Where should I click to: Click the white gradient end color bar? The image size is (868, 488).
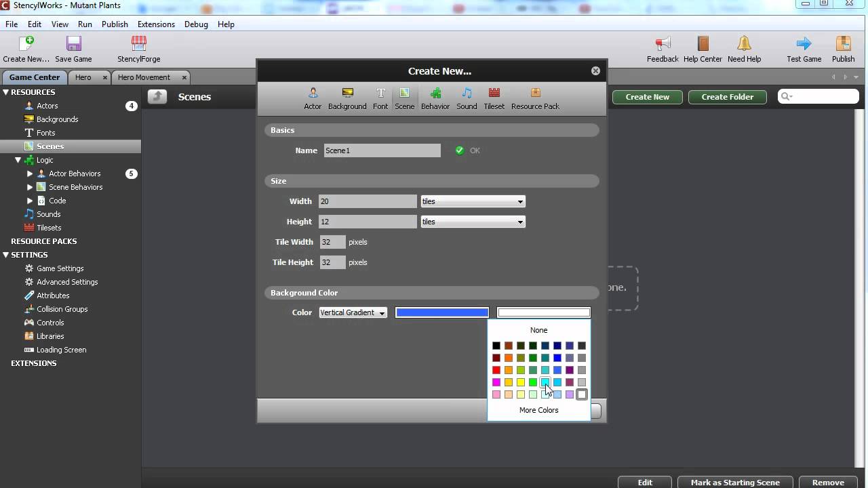tap(544, 312)
